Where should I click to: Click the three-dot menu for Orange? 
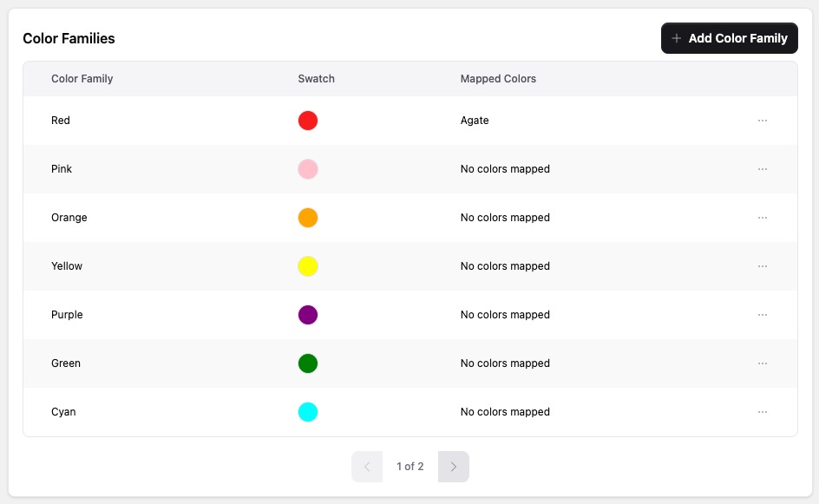point(763,218)
